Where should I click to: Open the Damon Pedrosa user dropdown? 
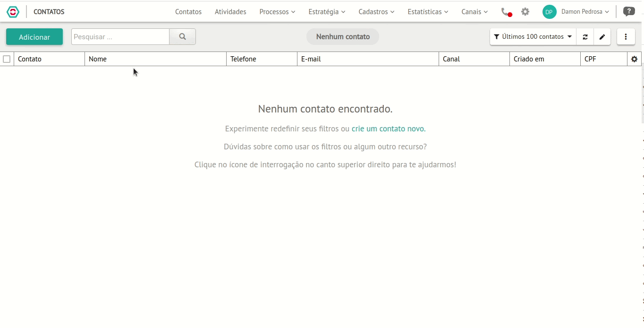pyautogui.click(x=585, y=12)
